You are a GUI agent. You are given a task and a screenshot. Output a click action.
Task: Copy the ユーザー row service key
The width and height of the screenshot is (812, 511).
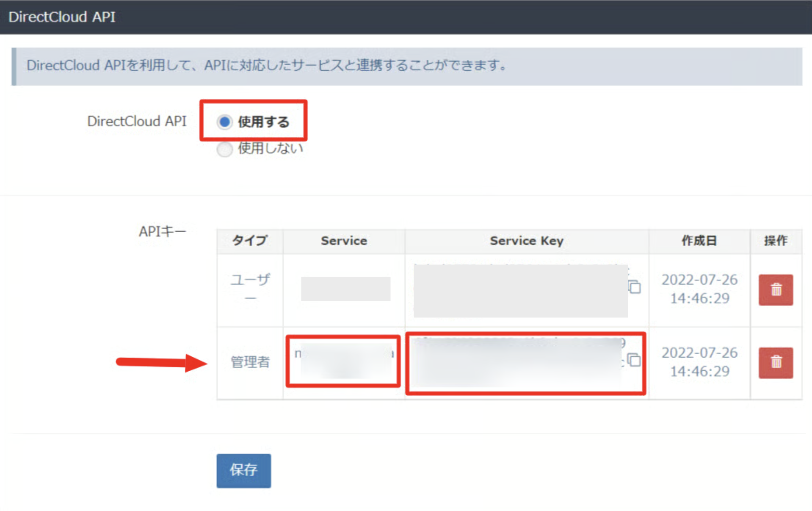[635, 287]
